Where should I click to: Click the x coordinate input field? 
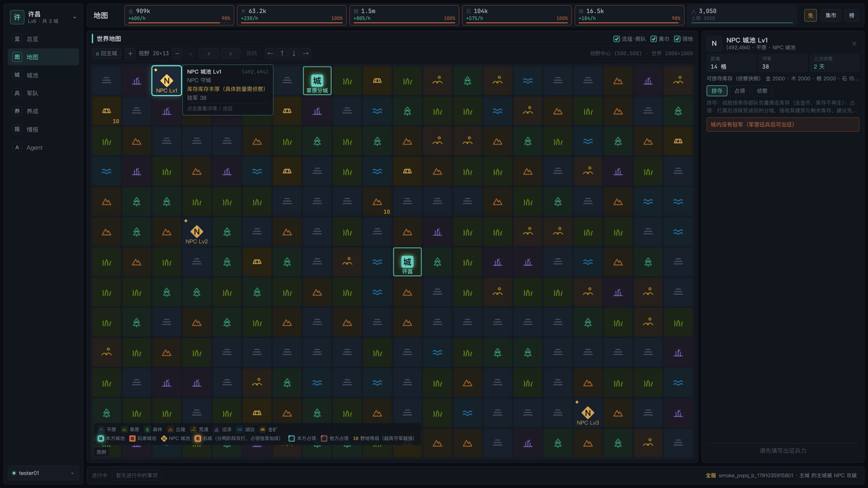209,53
